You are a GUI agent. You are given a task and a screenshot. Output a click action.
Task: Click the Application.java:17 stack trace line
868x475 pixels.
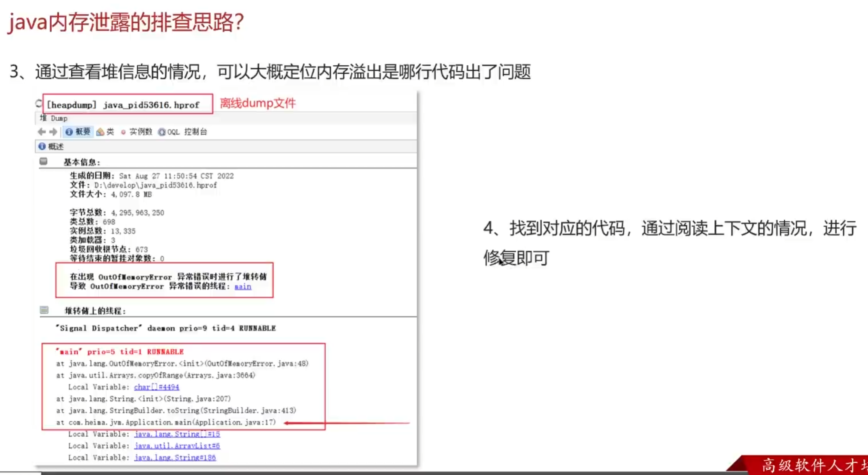coord(166,423)
